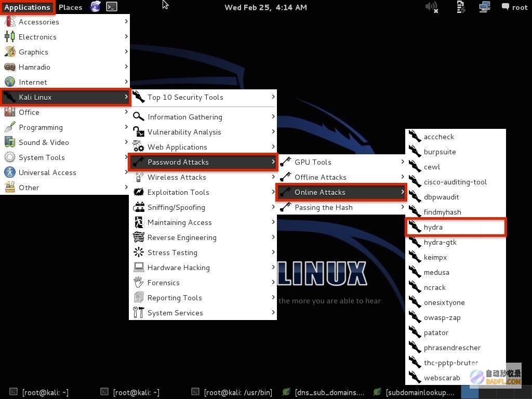Open the Applications menu
532x399 pixels.
(27, 7)
